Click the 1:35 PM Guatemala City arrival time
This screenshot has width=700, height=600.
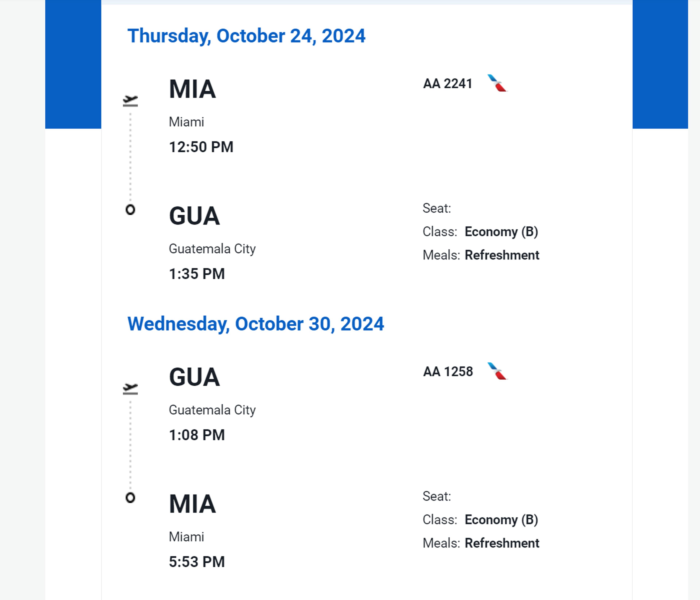[197, 274]
